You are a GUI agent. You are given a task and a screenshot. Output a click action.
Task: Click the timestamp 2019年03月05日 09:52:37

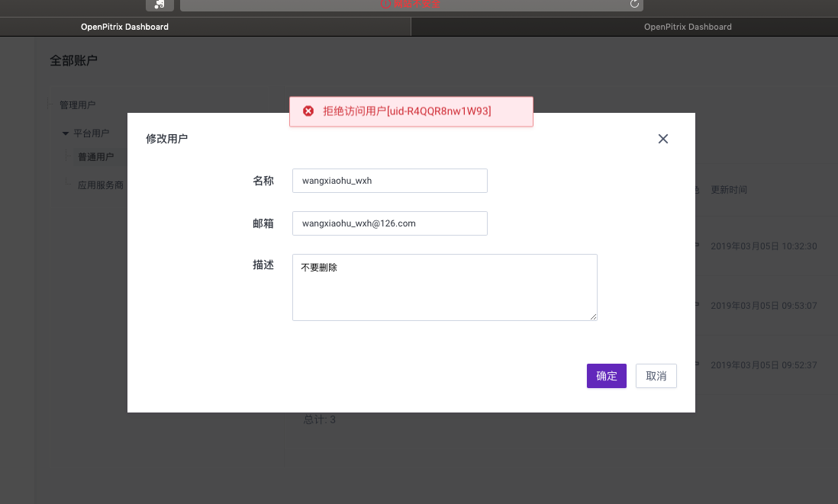pyautogui.click(x=764, y=365)
